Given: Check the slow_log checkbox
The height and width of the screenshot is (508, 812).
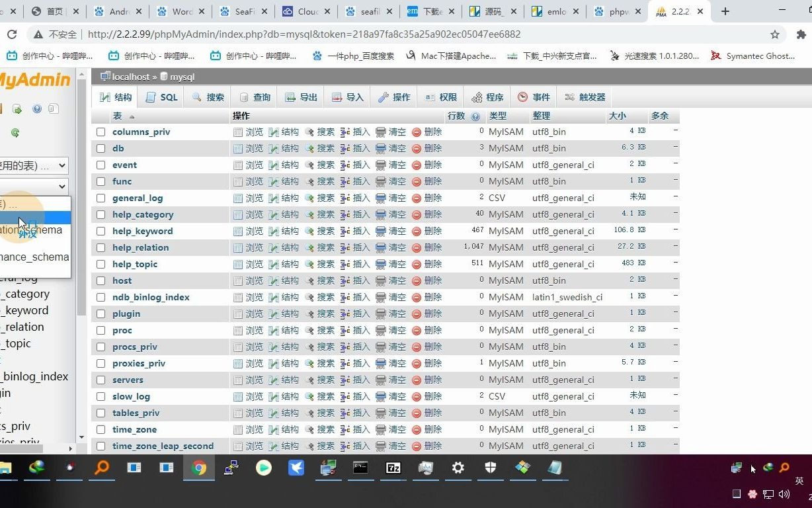Looking at the screenshot, I should coord(101,396).
